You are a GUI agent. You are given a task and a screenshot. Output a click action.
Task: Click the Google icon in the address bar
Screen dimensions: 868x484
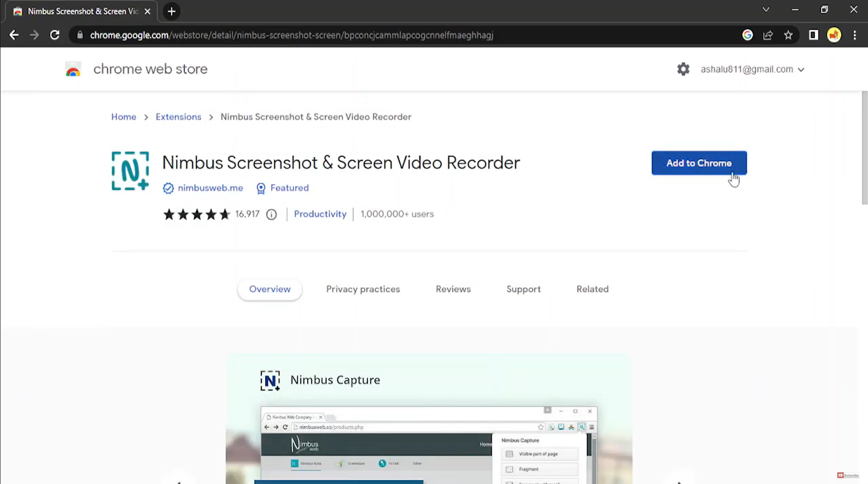[747, 35]
